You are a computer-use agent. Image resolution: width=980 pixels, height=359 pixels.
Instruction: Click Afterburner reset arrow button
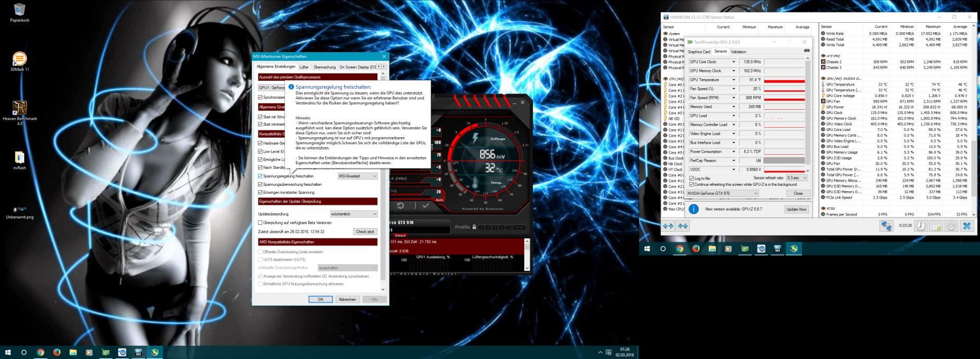(x=401, y=205)
